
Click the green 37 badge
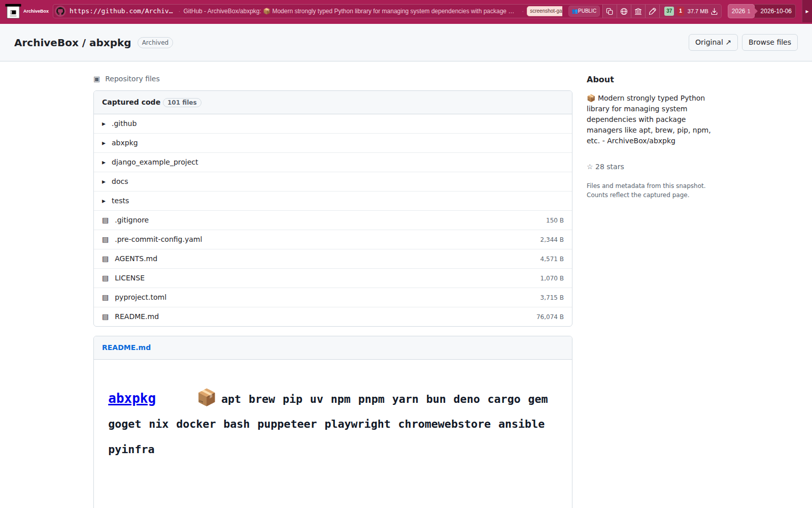[669, 11]
